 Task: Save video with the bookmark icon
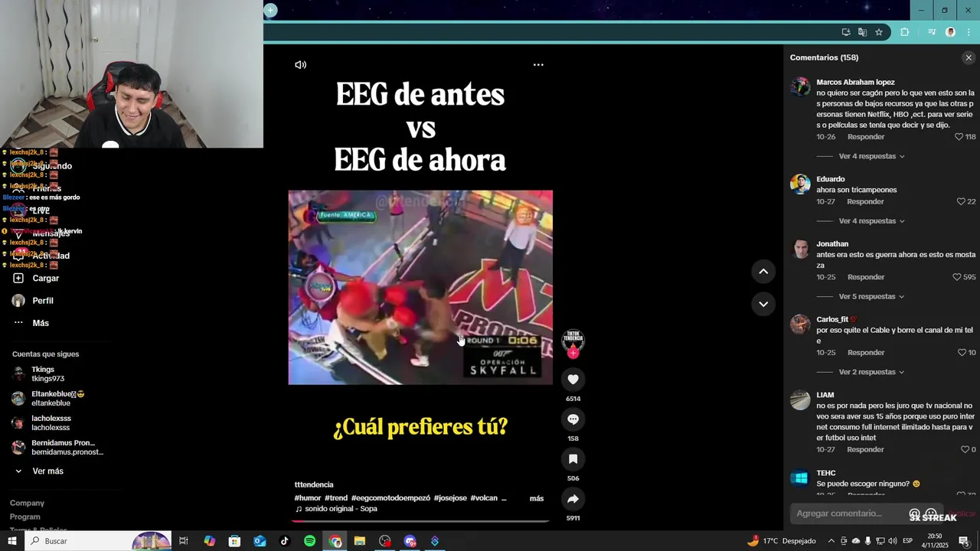coord(573,458)
